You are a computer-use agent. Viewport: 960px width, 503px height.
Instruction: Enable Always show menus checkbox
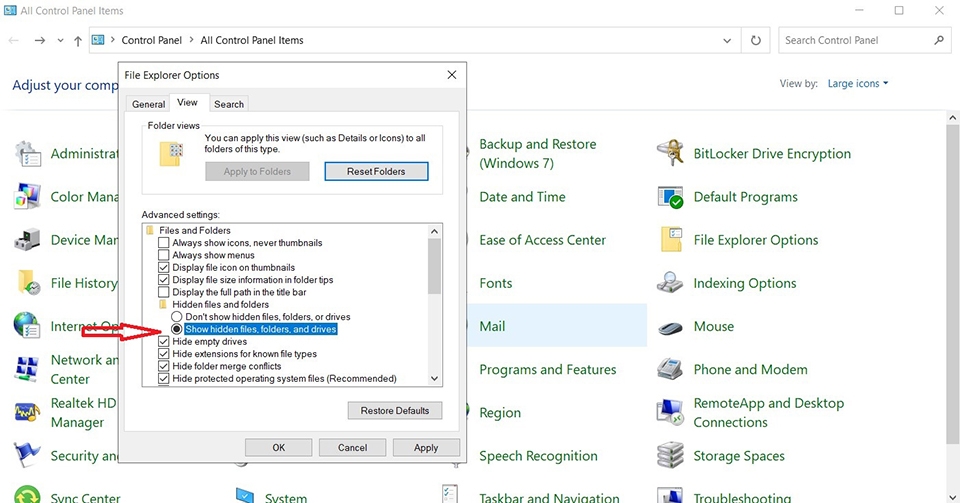click(x=163, y=255)
